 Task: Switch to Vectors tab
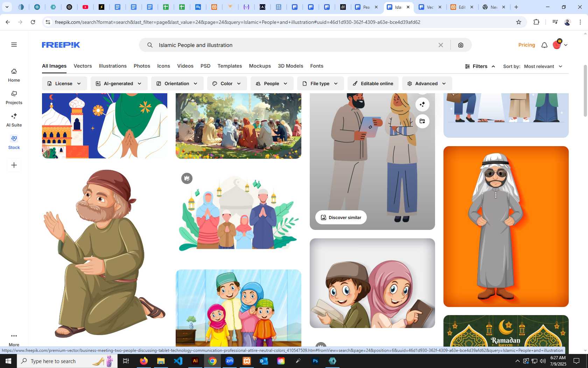[x=83, y=66]
